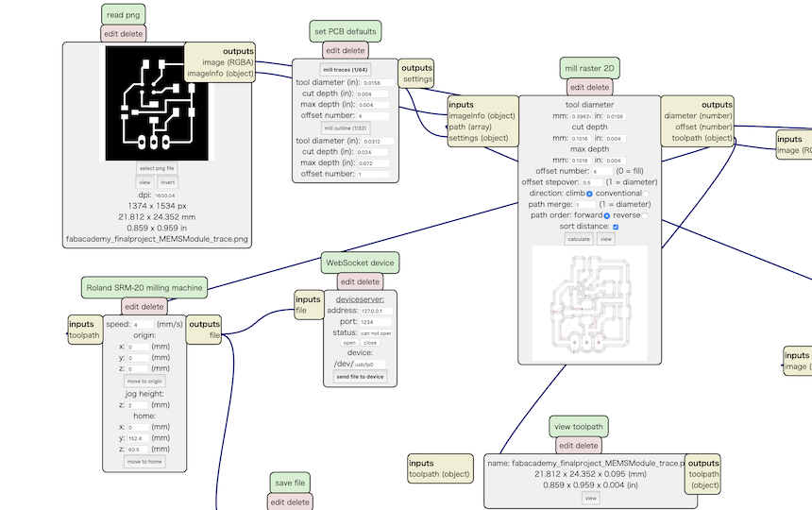812x510 pixels.
Task: Click the toolpath preview thumbnail
Action: tap(590, 303)
